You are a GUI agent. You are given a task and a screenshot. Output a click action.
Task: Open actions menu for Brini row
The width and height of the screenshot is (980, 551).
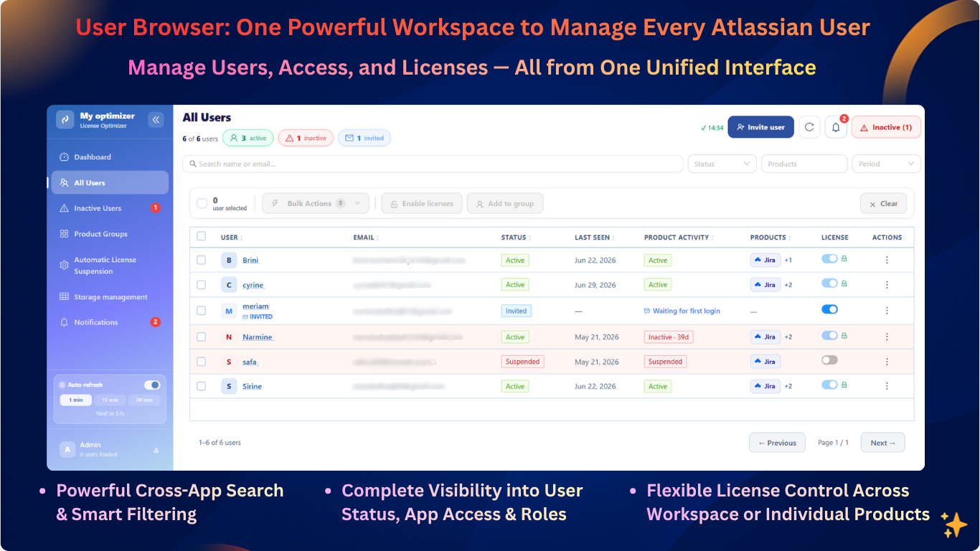(x=887, y=260)
